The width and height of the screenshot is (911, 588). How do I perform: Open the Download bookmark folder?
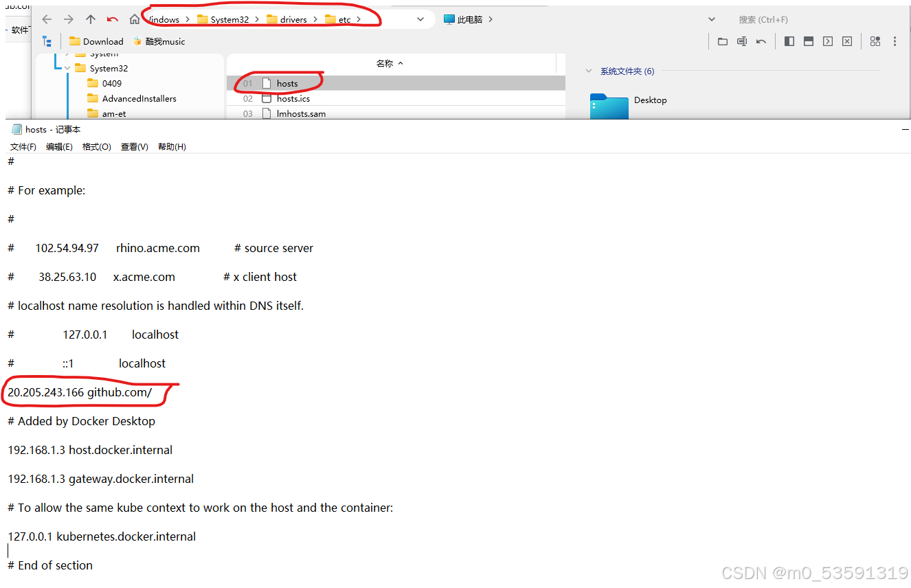click(x=96, y=41)
